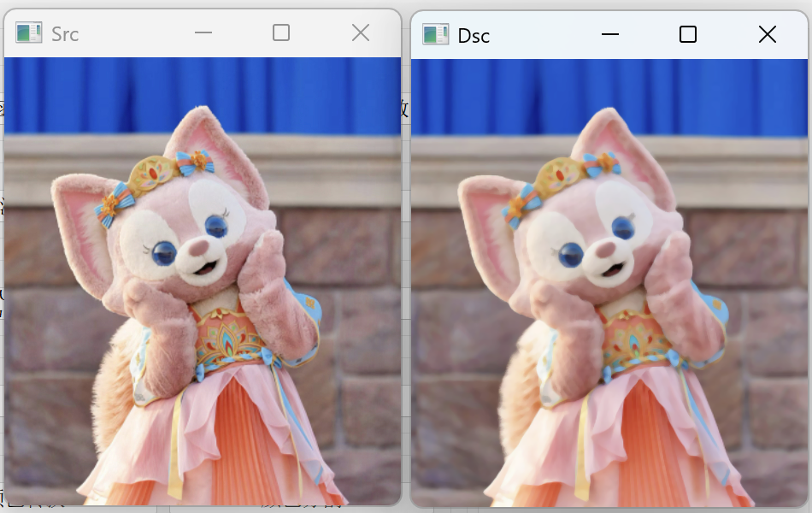Click the Src window app icon

pyautogui.click(x=28, y=32)
